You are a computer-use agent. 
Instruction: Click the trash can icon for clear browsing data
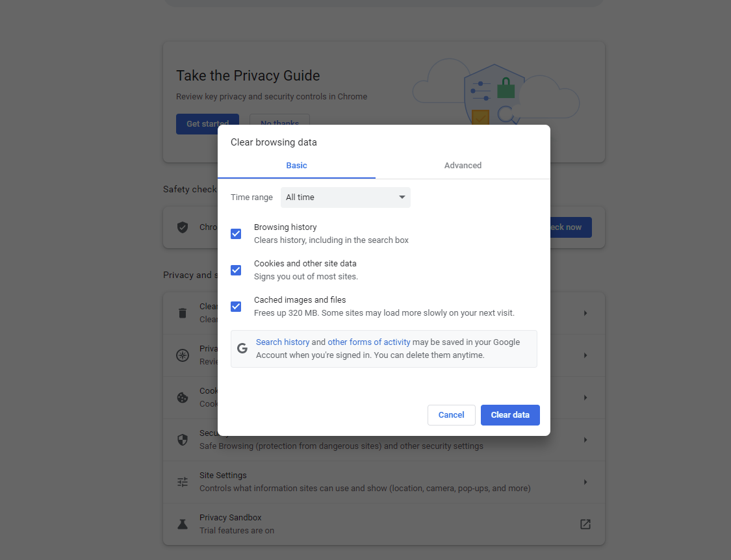pyautogui.click(x=183, y=313)
